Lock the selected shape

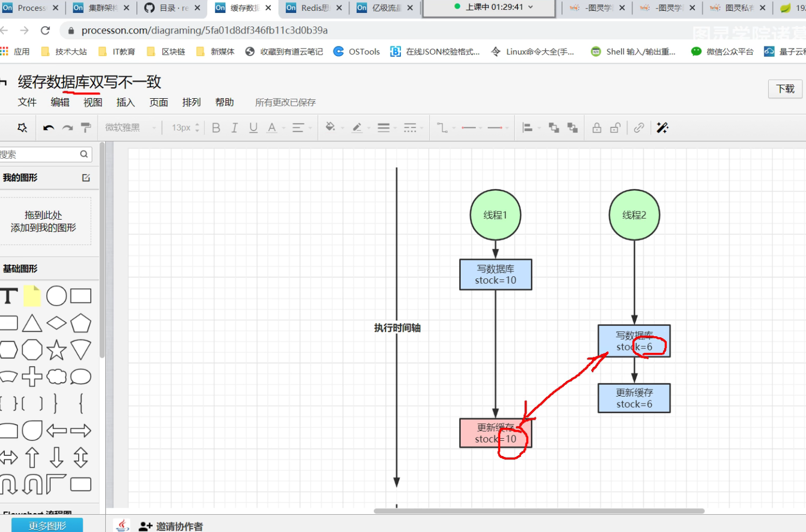click(x=597, y=128)
